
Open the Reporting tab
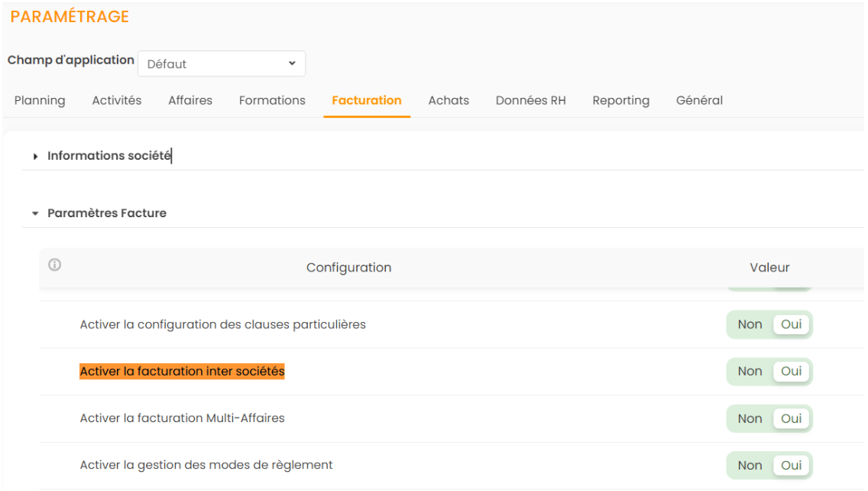[x=620, y=100]
